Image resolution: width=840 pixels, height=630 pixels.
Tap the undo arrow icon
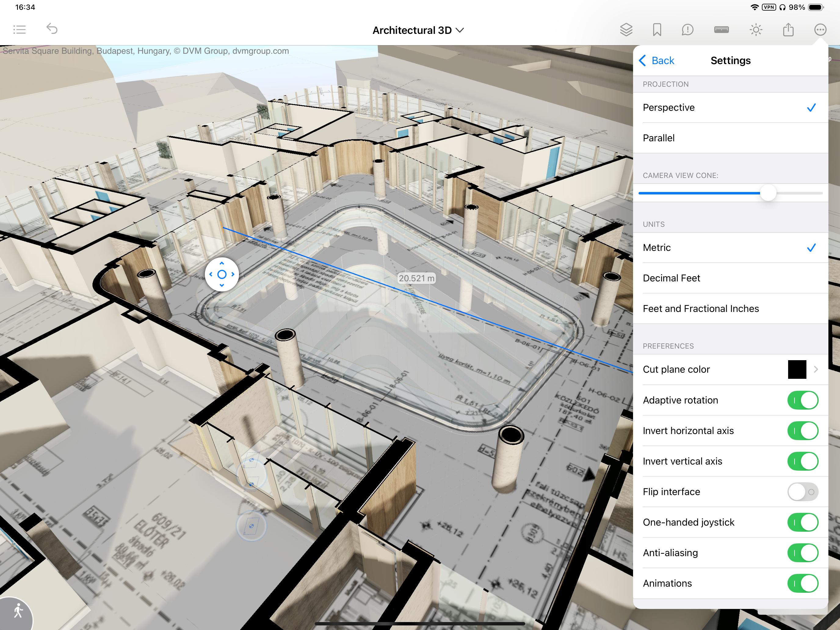52,29
